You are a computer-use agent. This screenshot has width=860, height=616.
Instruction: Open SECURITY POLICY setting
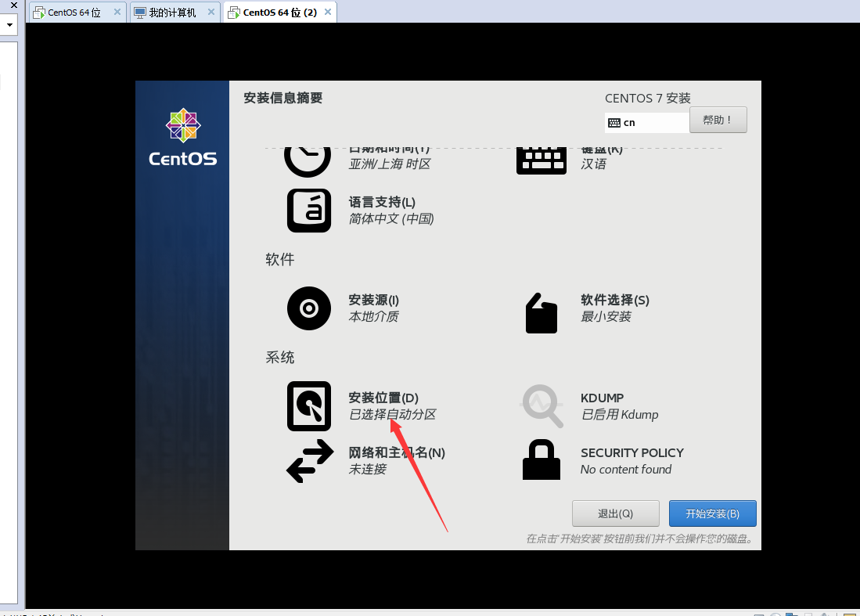coord(632,452)
